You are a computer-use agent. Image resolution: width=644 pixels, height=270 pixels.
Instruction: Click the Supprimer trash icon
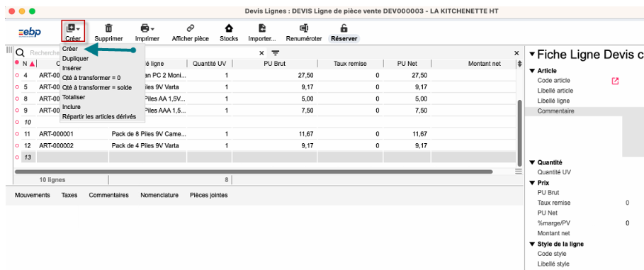click(108, 28)
